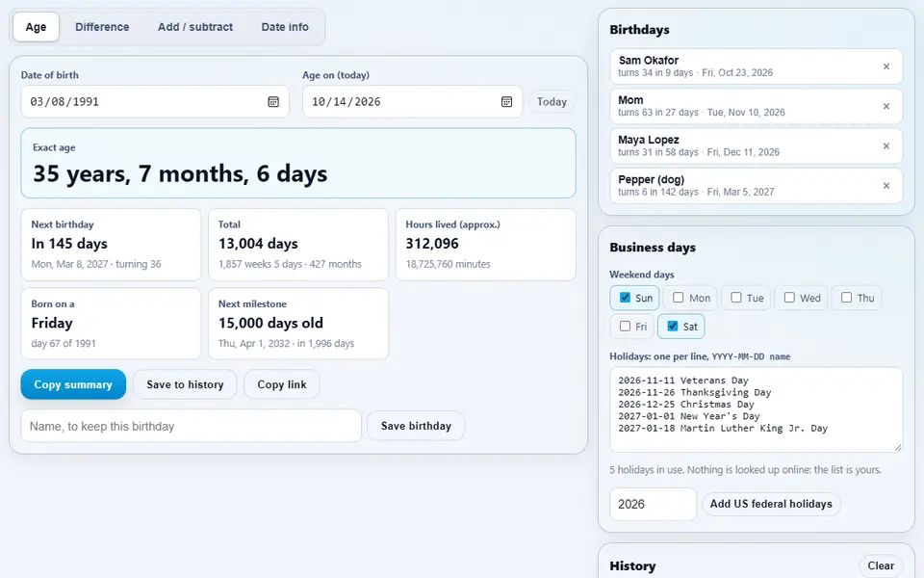Image resolution: width=924 pixels, height=578 pixels.
Task: Delete Maya Lopez birthday entry
Action: 886,145
